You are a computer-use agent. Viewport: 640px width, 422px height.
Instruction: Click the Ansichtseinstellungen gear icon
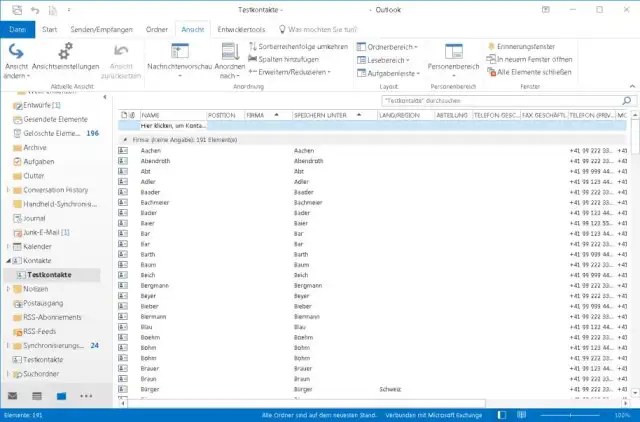click(65, 52)
